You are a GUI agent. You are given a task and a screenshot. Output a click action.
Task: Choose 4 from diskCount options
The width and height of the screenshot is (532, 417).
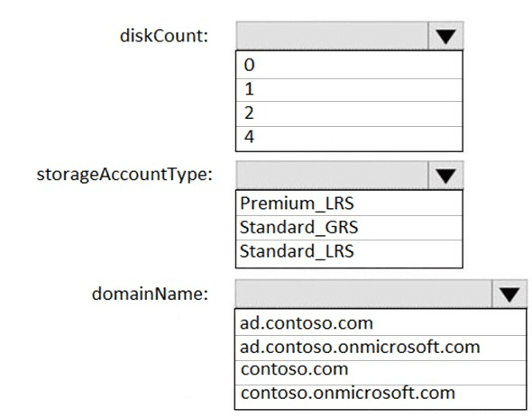point(349,139)
